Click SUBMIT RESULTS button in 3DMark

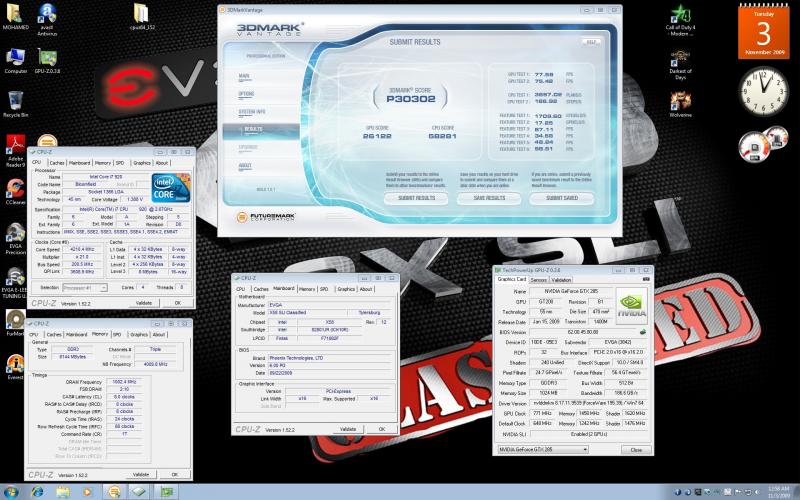[416, 198]
